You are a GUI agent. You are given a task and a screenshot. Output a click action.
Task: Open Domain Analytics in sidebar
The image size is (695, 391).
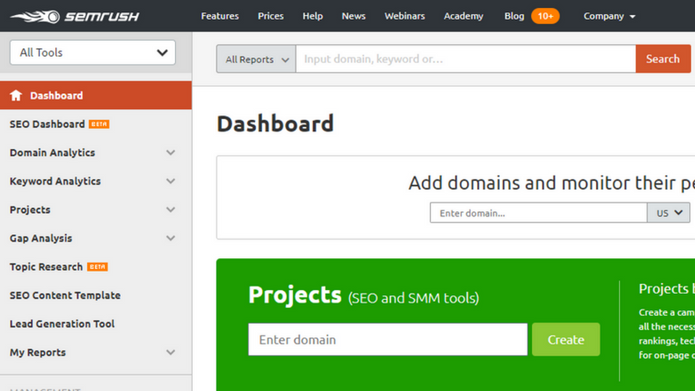52,152
